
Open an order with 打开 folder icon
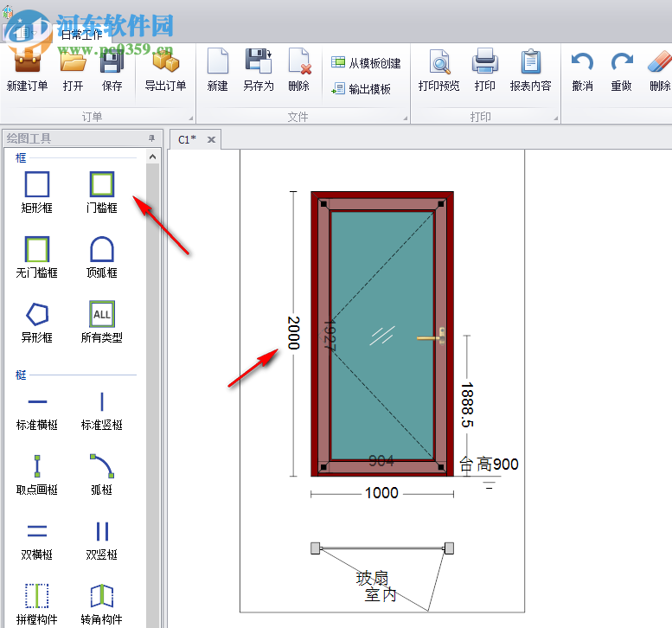[73, 62]
